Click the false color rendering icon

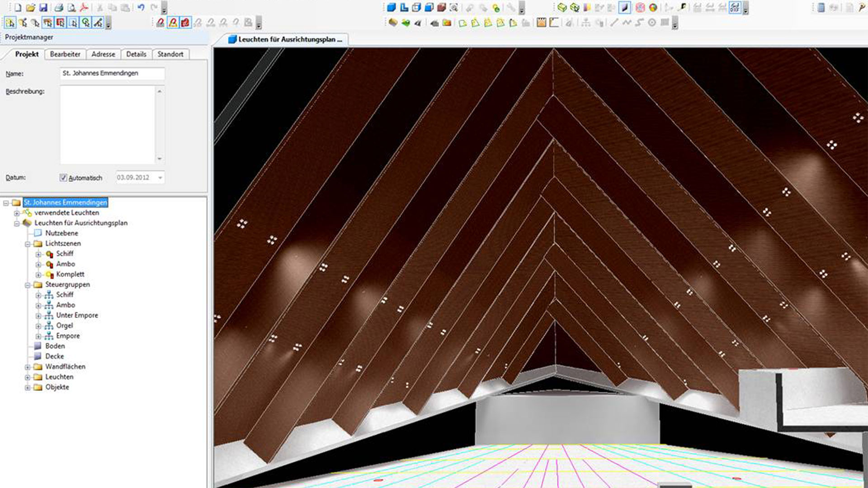[653, 7]
